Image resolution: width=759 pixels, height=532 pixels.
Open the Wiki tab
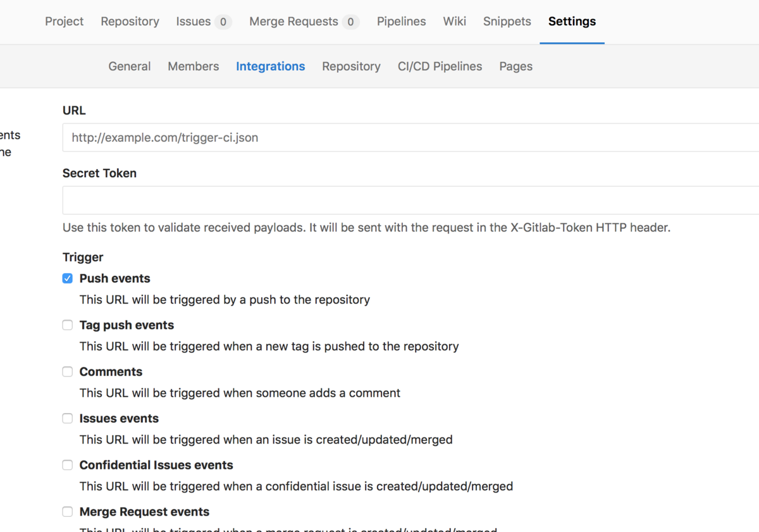pyautogui.click(x=454, y=22)
